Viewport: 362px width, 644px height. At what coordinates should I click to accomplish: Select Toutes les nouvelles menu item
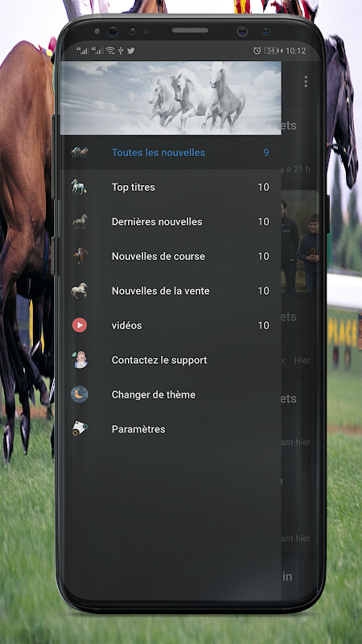tap(171, 152)
